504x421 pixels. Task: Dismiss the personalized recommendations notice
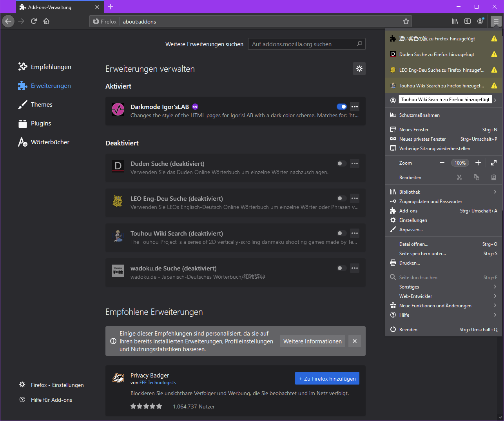pos(355,341)
